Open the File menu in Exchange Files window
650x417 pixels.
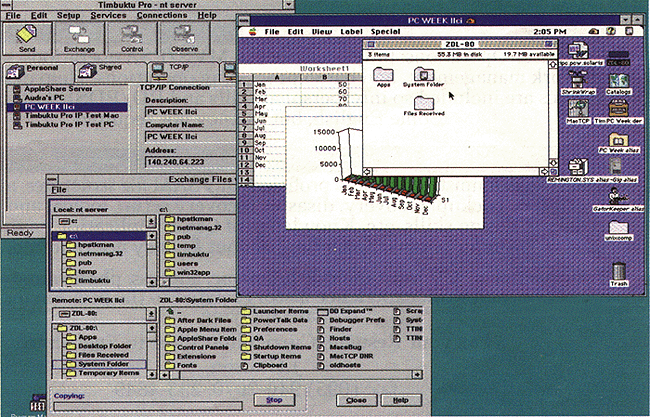tap(59, 190)
